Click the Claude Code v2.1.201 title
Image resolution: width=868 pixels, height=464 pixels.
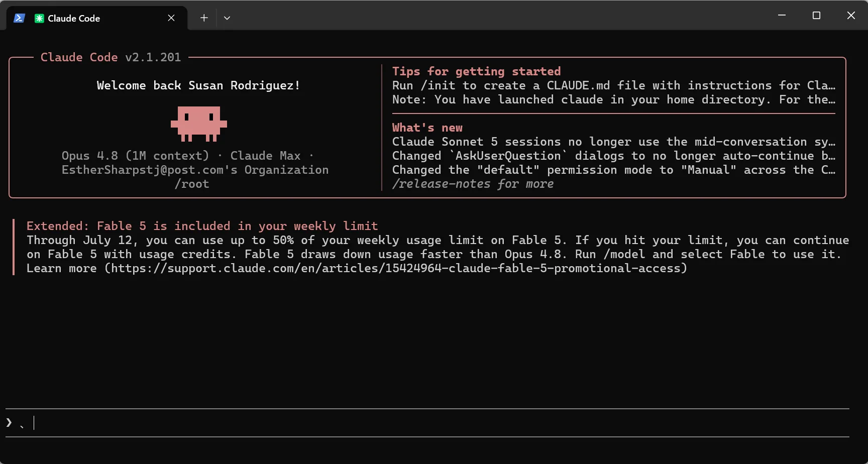[x=111, y=57]
